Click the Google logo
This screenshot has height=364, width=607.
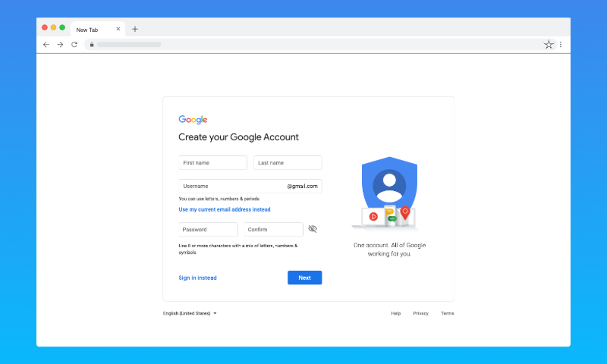click(x=193, y=120)
